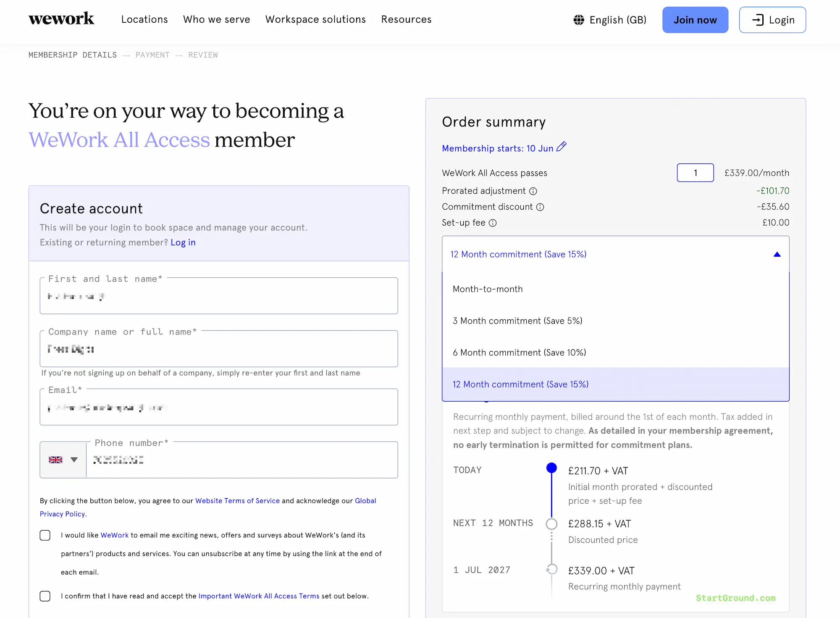Choose Month-to-month option
This screenshot has height=618, width=840.
pos(616,289)
